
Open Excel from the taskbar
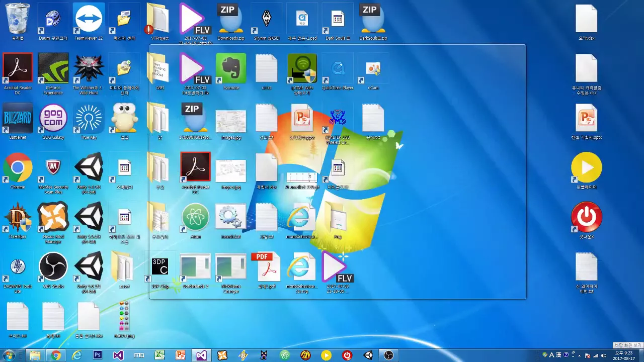click(160, 355)
